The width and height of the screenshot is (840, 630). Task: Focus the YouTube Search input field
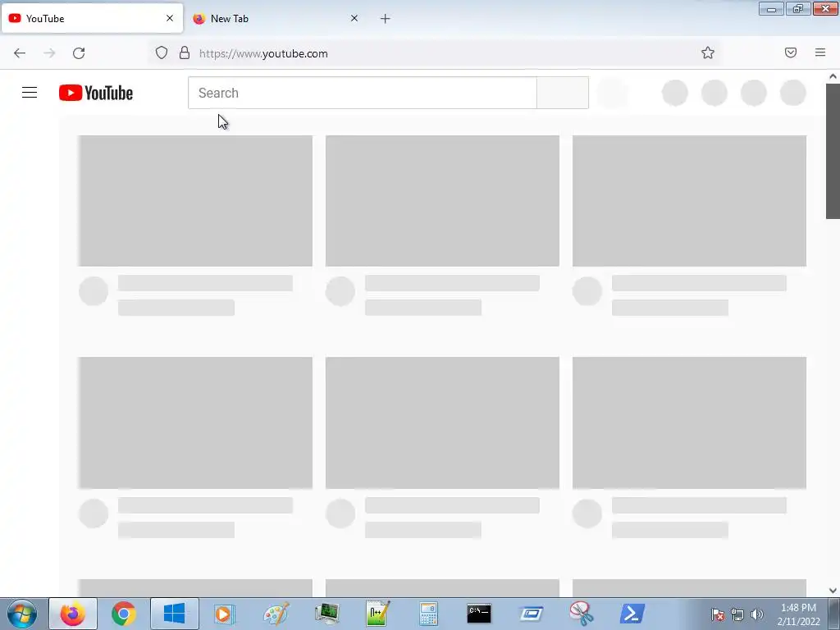tap(362, 93)
